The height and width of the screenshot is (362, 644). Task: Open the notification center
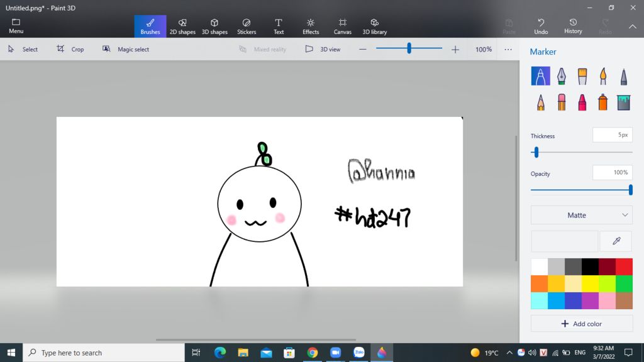click(628, 353)
